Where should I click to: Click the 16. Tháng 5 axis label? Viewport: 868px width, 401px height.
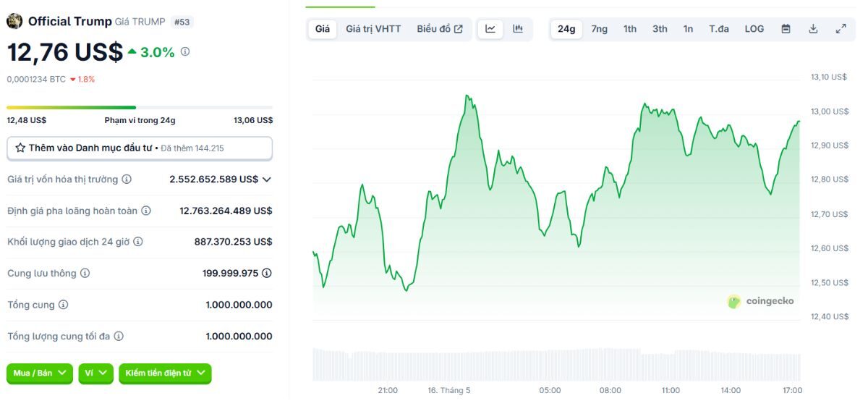[x=449, y=390]
